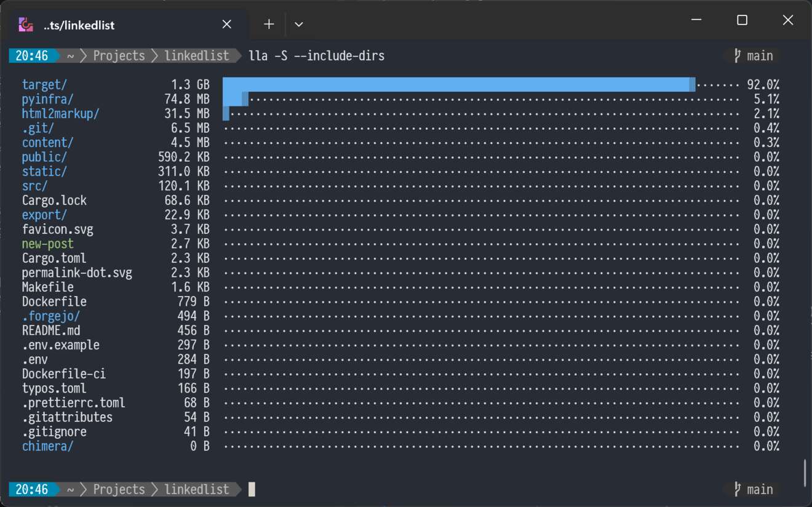
Task: Close the ..ts/linkedlist tab
Action: (x=226, y=25)
